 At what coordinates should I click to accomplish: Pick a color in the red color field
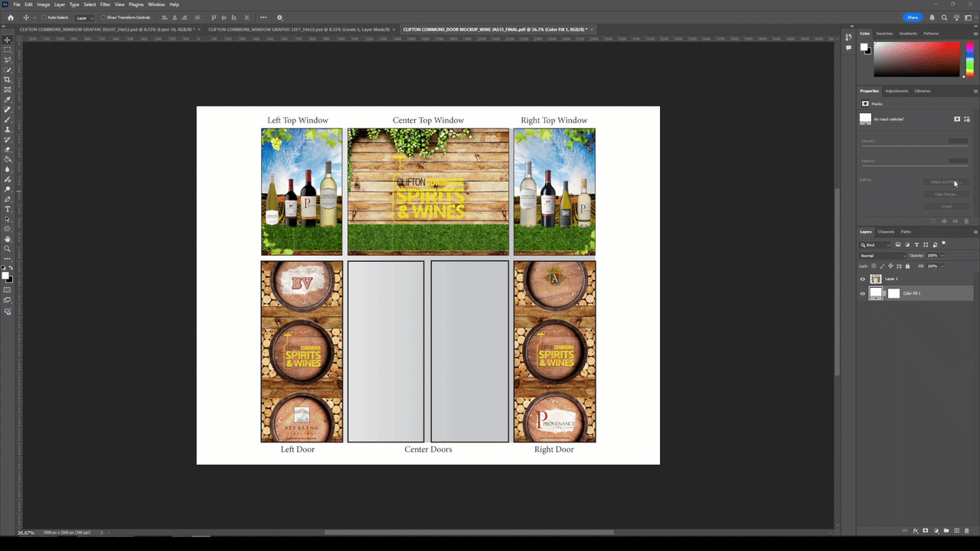click(916, 59)
